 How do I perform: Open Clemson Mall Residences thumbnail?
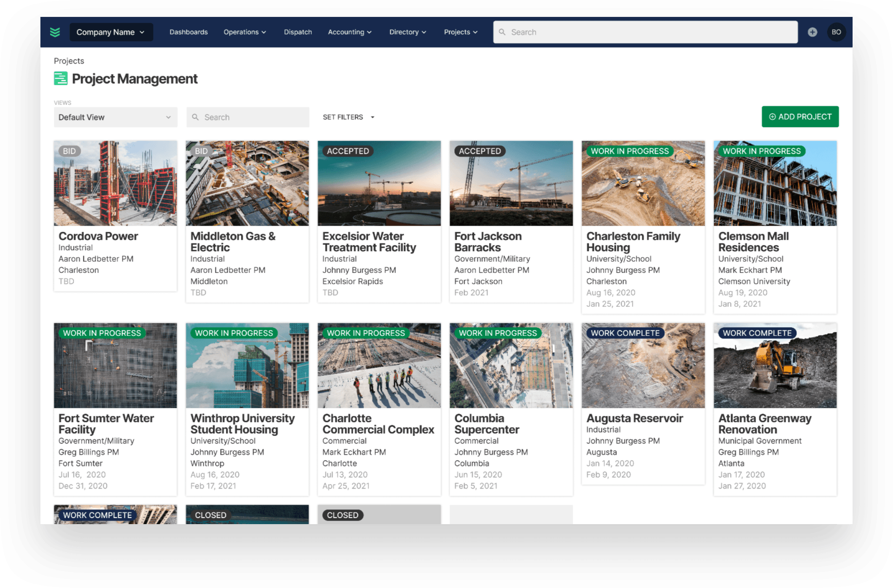775,183
